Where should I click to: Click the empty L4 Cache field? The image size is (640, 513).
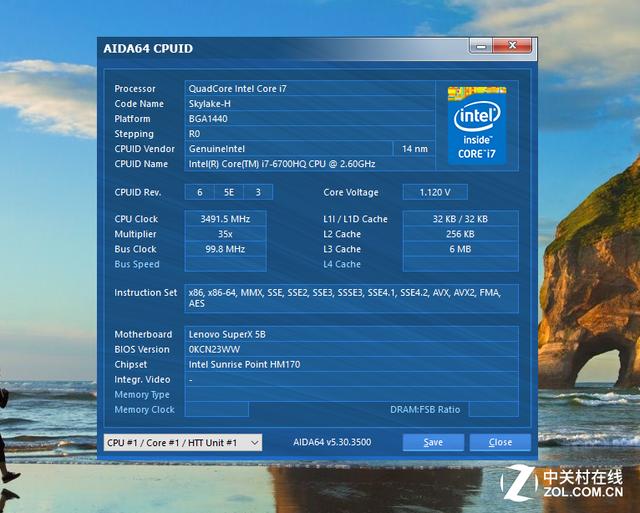[460, 264]
